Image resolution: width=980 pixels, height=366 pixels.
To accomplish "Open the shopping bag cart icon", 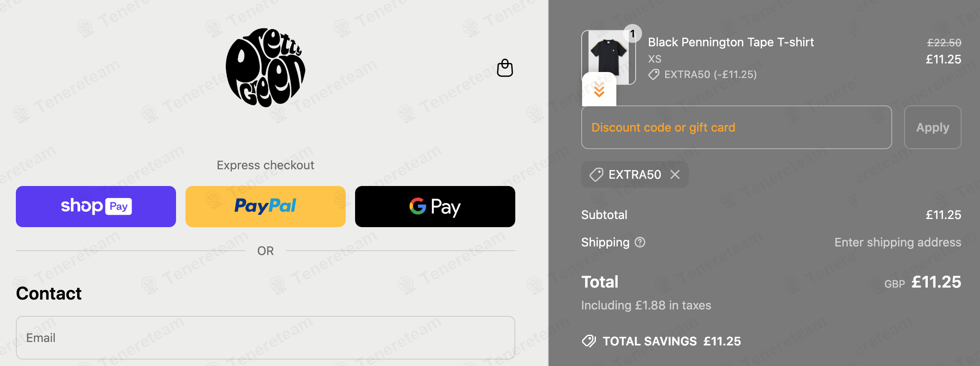I will coord(505,68).
